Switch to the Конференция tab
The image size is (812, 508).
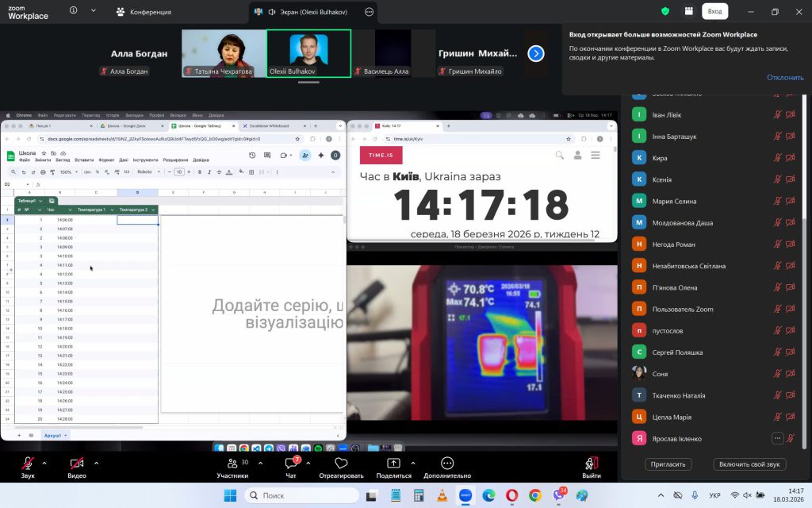pos(144,11)
